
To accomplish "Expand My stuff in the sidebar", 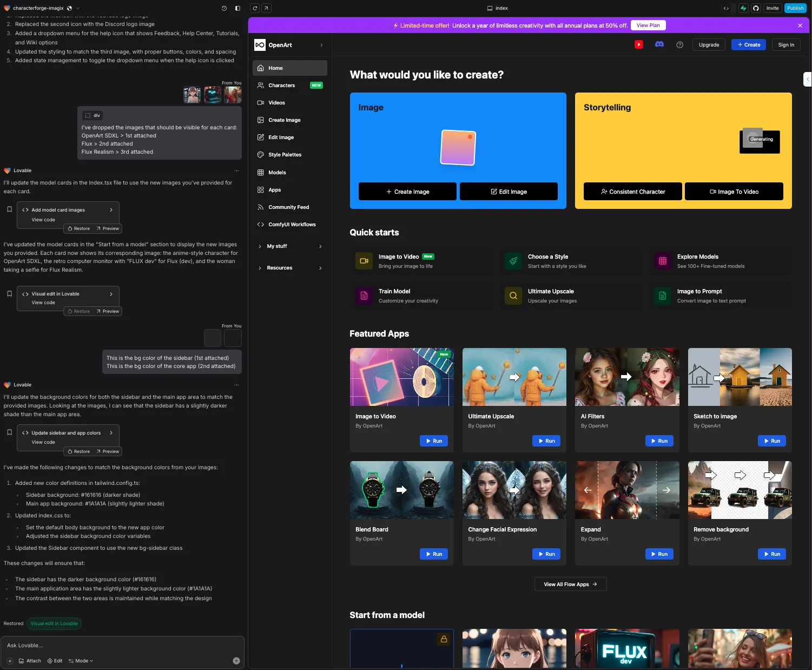I will [x=290, y=246].
